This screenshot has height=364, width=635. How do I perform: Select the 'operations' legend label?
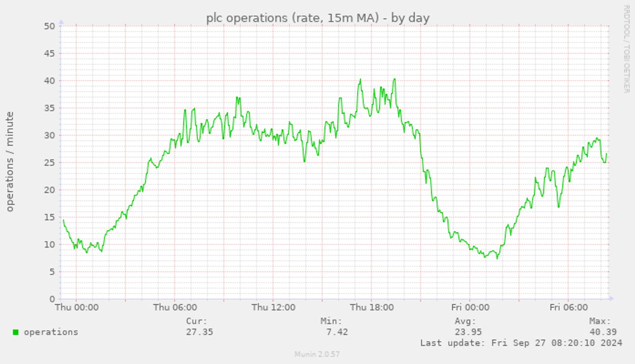click(51, 332)
